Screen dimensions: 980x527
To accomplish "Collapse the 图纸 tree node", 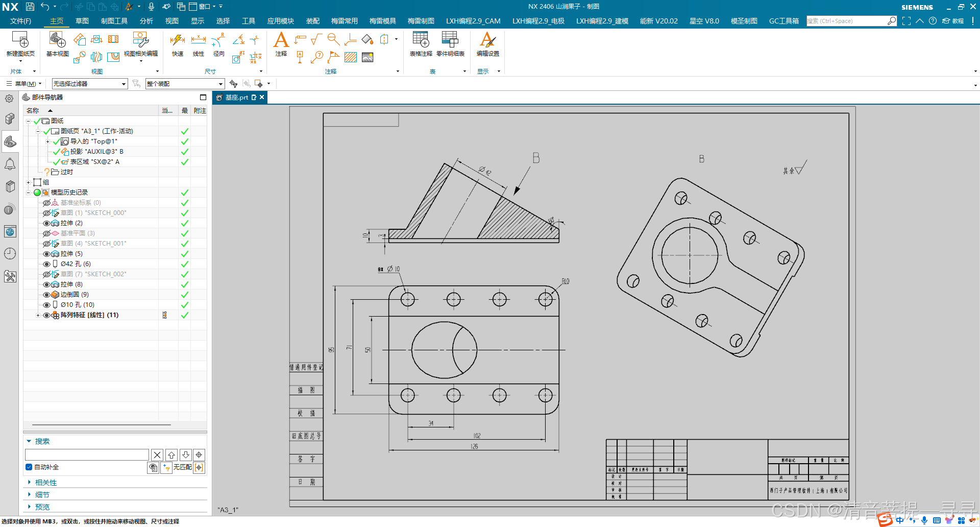I will (x=29, y=121).
